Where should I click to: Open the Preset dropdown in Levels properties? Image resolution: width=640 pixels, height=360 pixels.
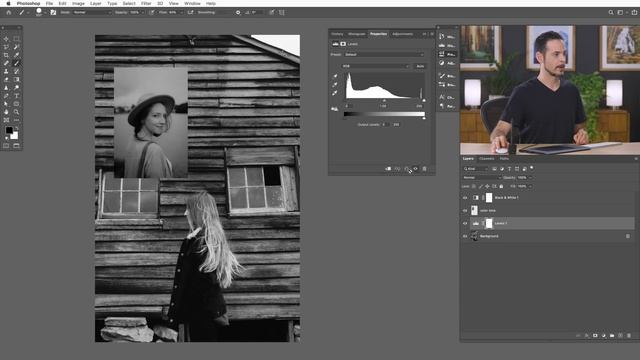pos(384,54)
